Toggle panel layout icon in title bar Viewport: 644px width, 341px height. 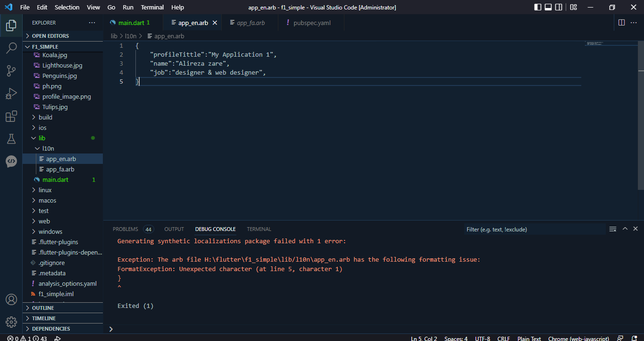click(x=548, y=7)
